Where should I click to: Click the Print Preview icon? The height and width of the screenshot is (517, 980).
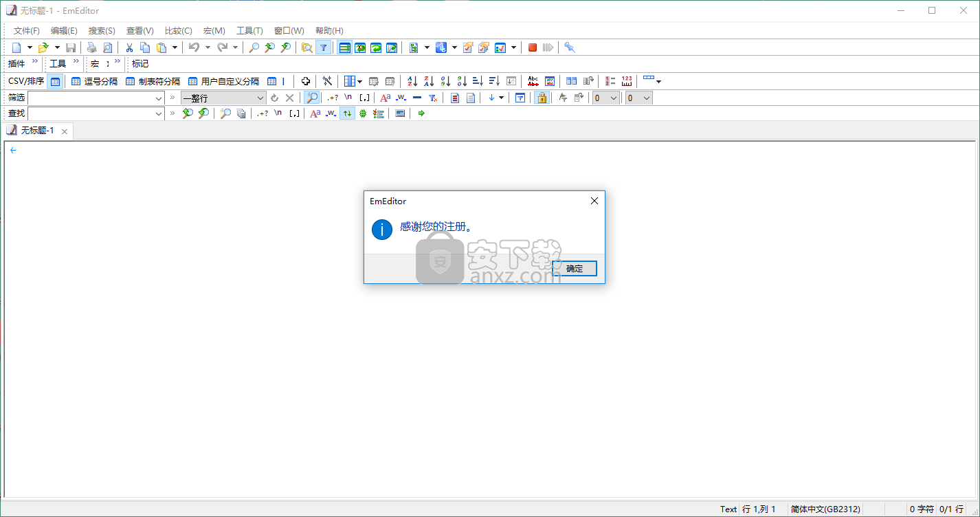[x=108, y=47]
